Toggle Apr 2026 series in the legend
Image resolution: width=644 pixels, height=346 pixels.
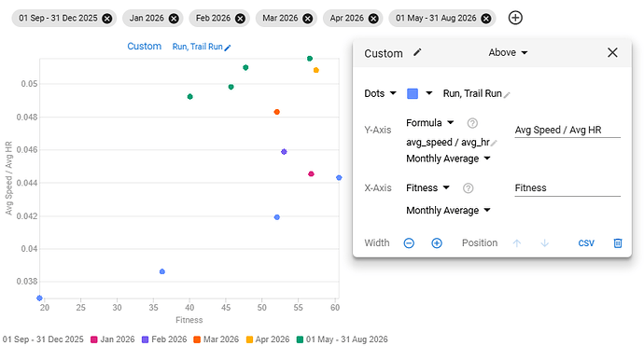coord(268,339)
